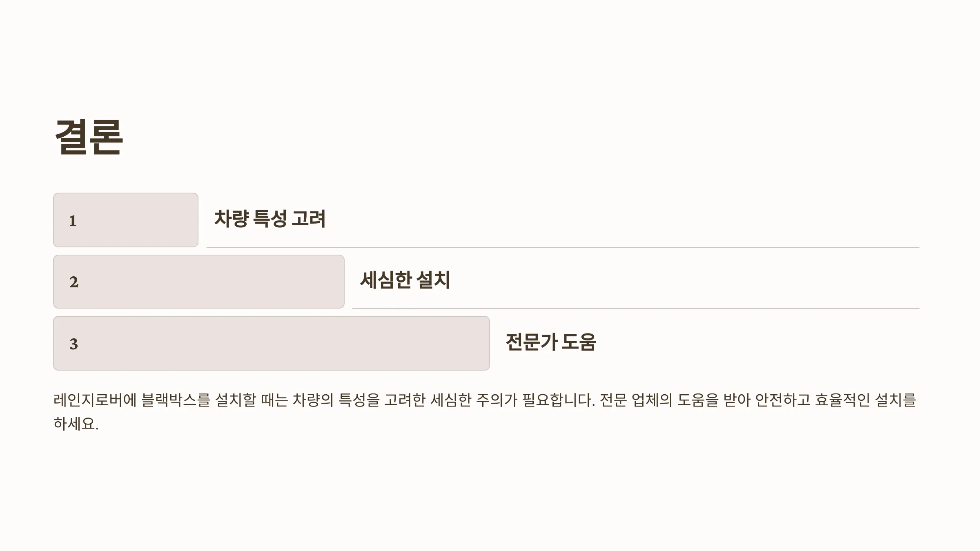This screenshot has width=980, height=551.
Task: Click the divider line under 세심한 설치
Action: [636, 309]
